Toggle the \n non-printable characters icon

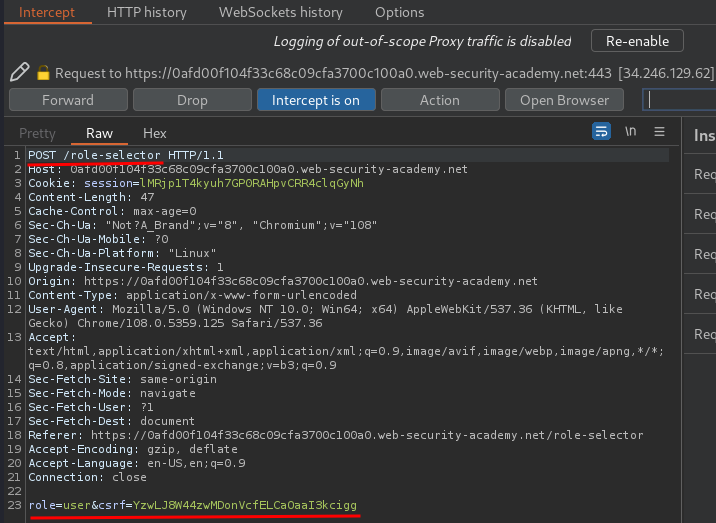[631, 132]
